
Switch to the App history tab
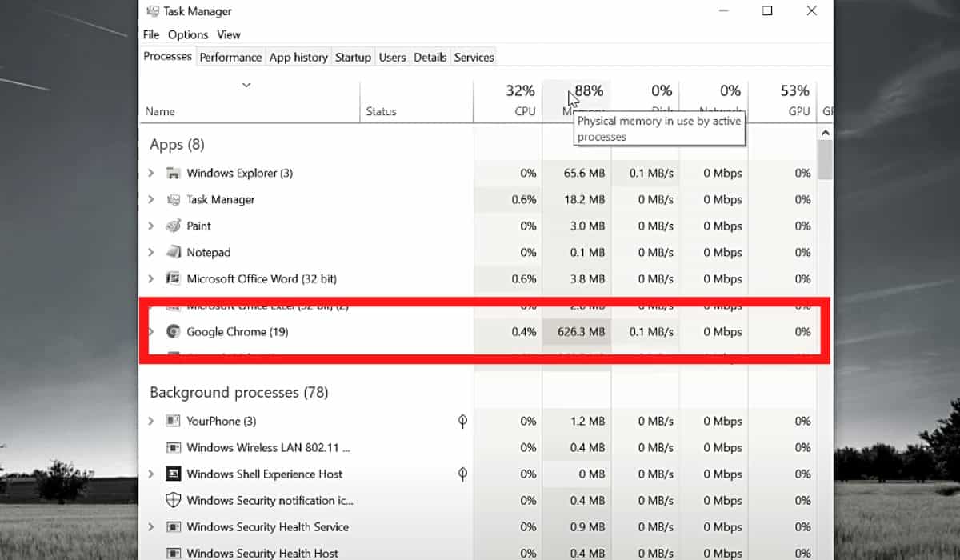[x=298, y=57]
